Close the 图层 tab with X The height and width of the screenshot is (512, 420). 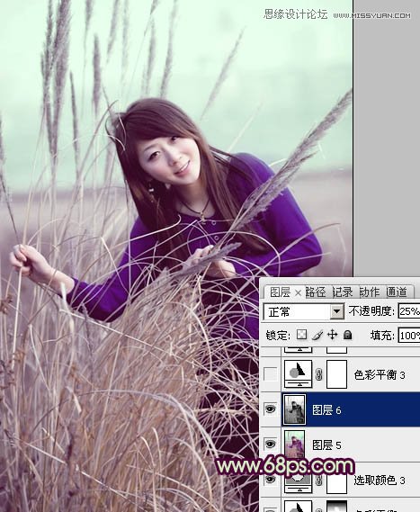[x=298, y=293]
